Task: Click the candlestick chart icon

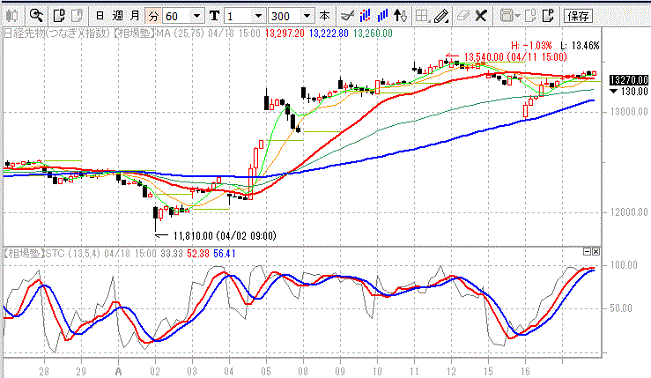Action: [x=12, y=16]
